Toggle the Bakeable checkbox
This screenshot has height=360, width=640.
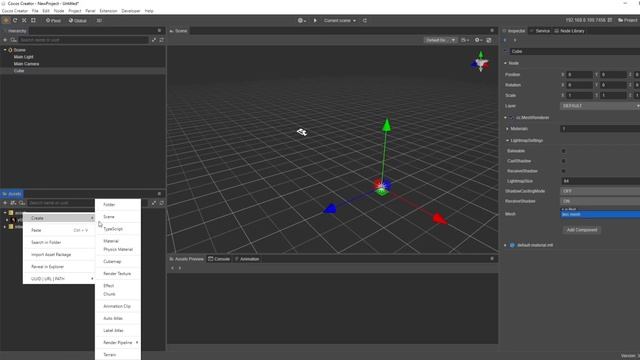pos(564,151)
